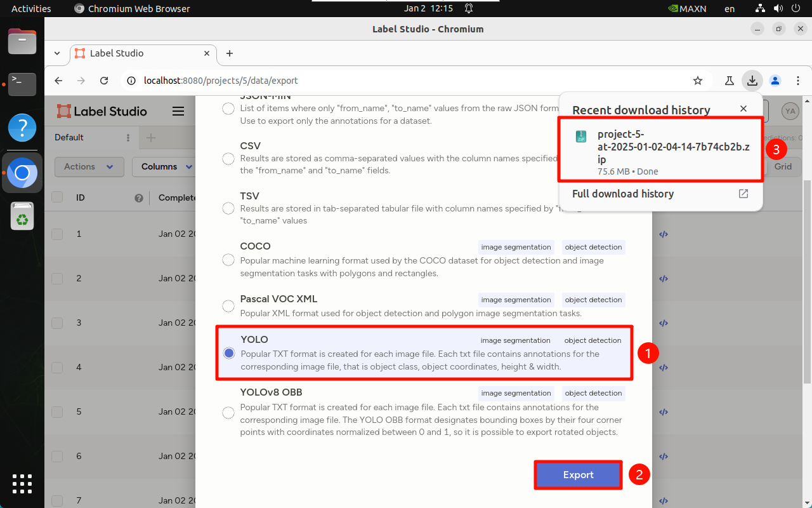Choose the Pascal VOC XML format
This screenshot has width=812, height=508.
click(228, 306)
